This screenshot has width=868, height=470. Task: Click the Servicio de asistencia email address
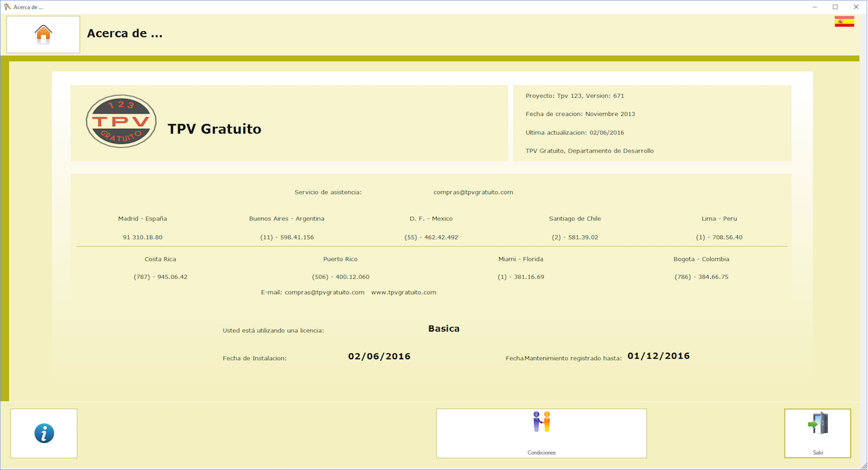[473, 192]
